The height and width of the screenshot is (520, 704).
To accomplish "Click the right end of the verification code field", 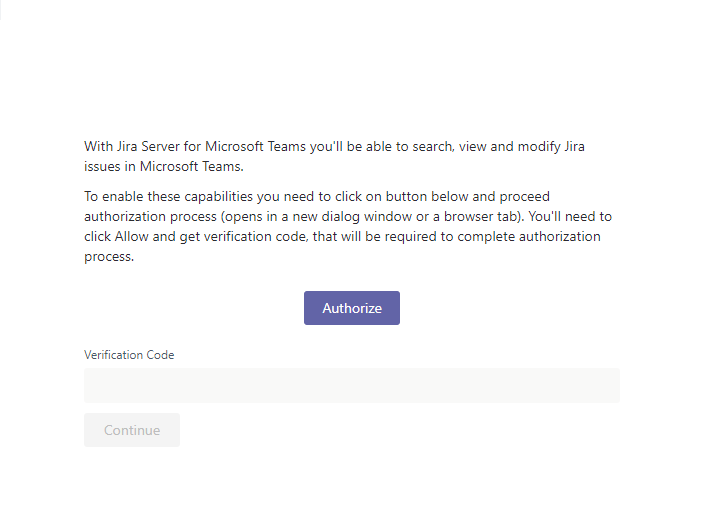I will tap(610, 385).
